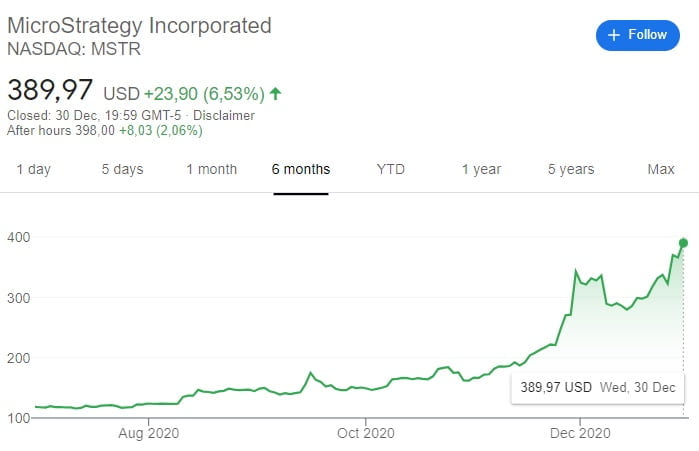Click the Dec 2020 axis label
This screenshot has width=699, height=451.
[580, 433]
